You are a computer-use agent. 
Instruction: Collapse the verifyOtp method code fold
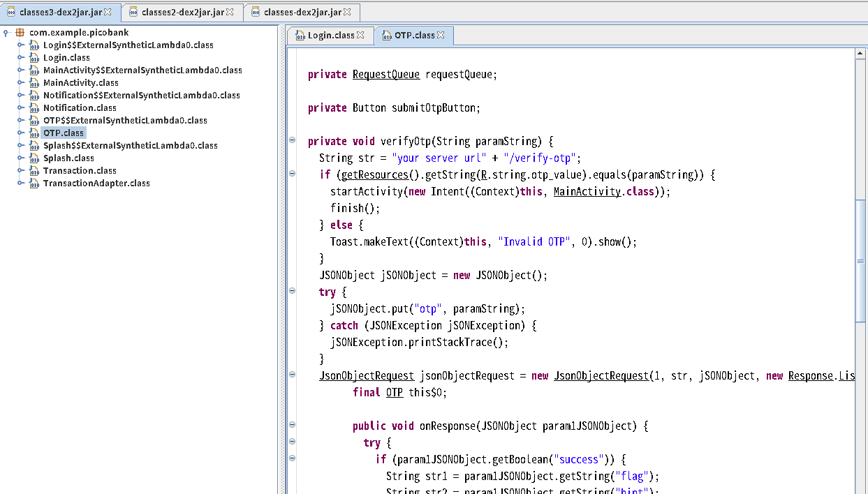coord(292,140)
